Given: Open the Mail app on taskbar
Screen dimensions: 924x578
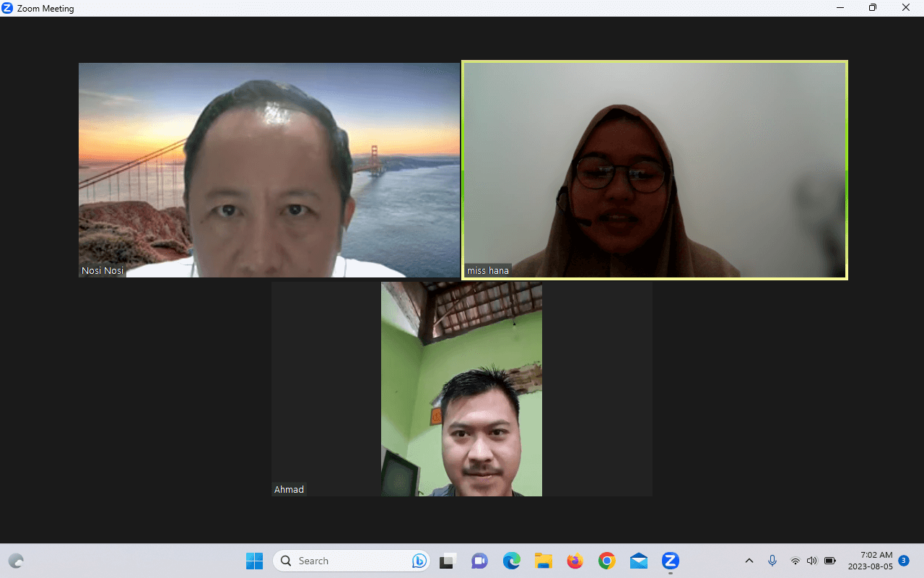Looking at the screenshot, I should click(639, 561).
